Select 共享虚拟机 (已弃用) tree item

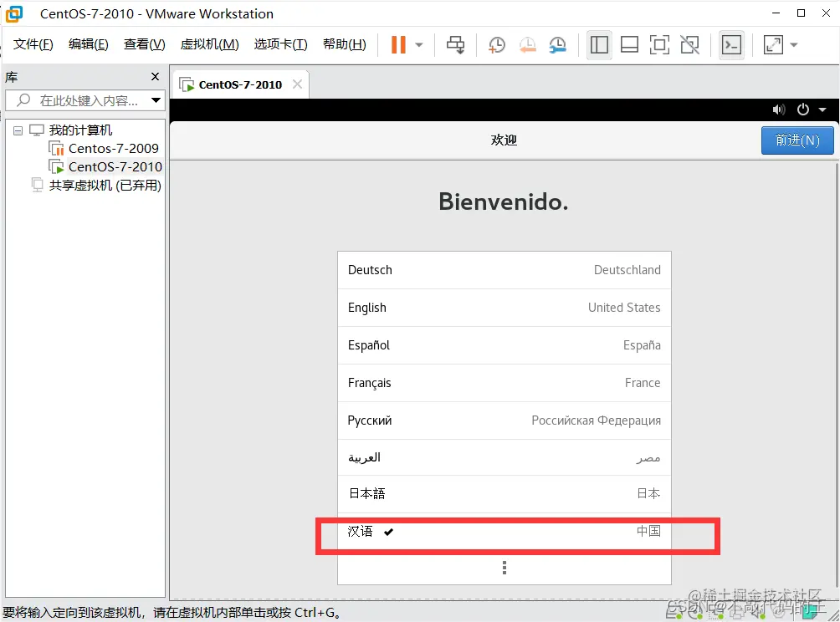click(x=105, y=186)
